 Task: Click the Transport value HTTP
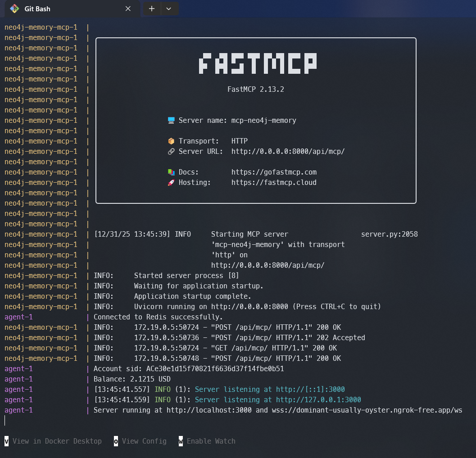(x=240, y=141)
